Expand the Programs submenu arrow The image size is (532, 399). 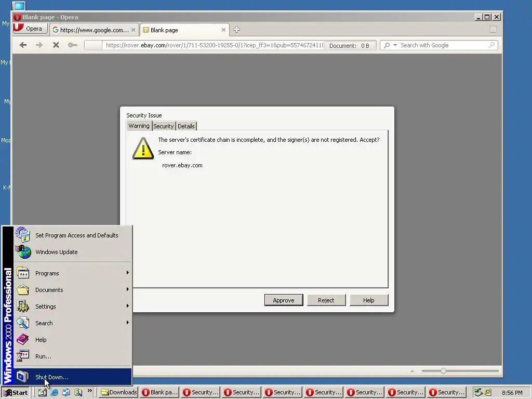pyautogui.click(x=128, y=273)
